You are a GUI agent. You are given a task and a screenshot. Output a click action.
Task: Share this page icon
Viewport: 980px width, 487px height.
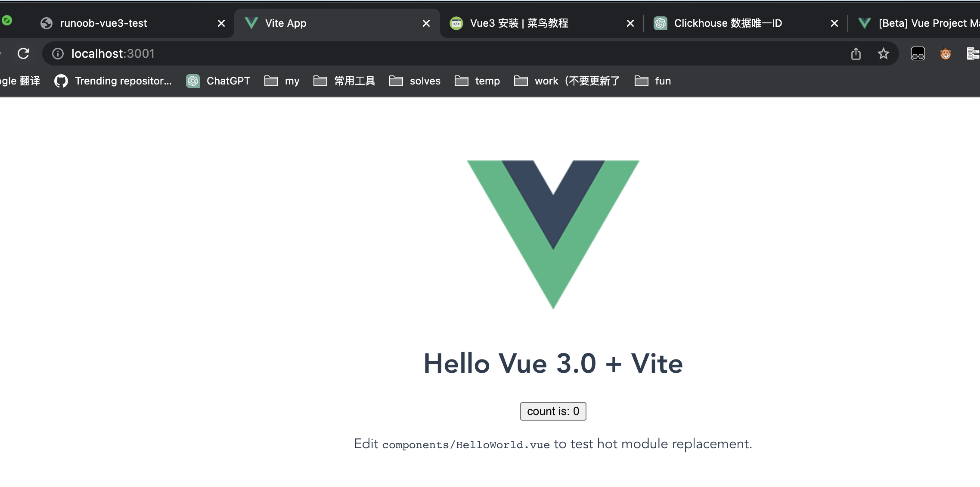pyautogui.click(x=856, y=53)
